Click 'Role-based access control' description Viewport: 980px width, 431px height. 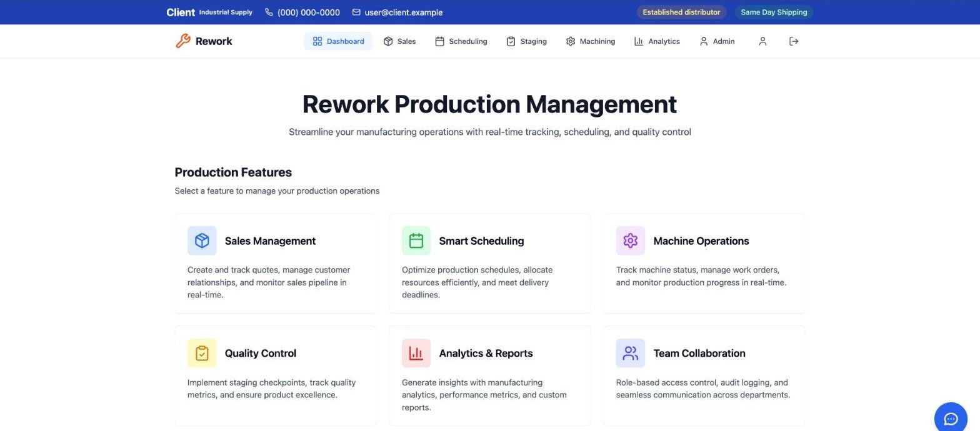(703, 389)
